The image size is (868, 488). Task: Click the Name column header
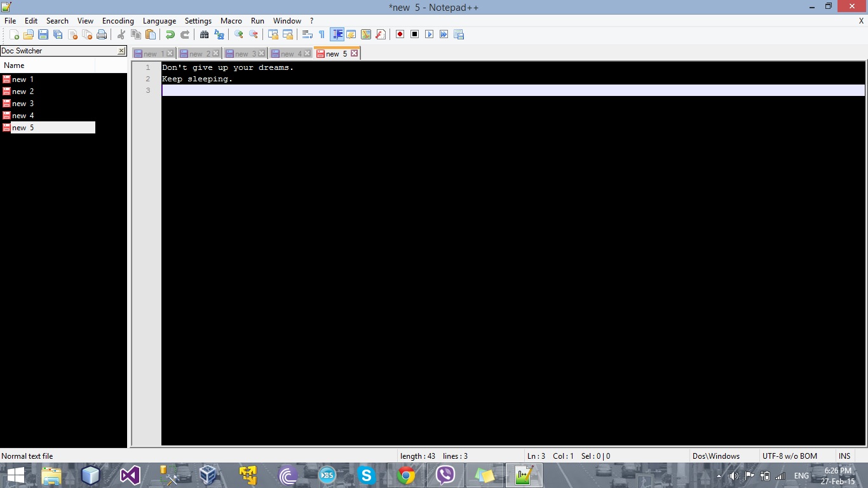click(48, 65)
